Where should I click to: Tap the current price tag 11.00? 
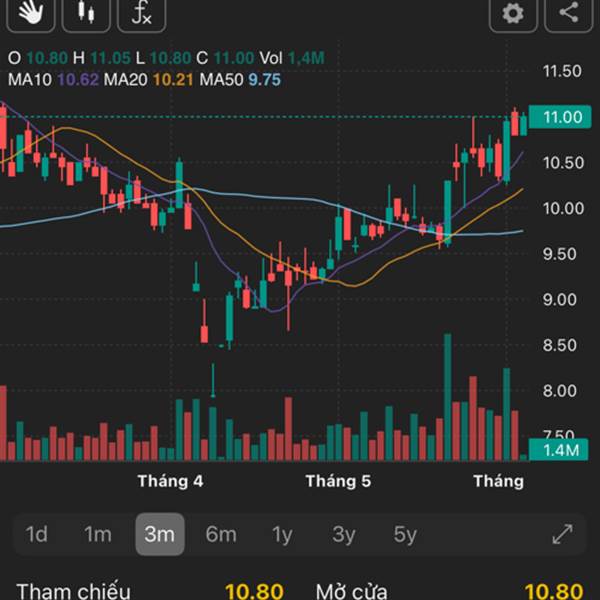pyautogui.click(x=560, y=117)
